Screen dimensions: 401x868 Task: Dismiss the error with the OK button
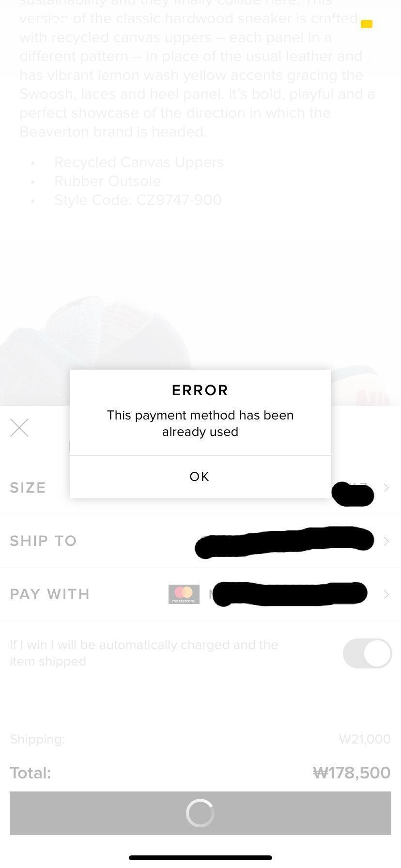pyautogui.click(x=200, y=477)
